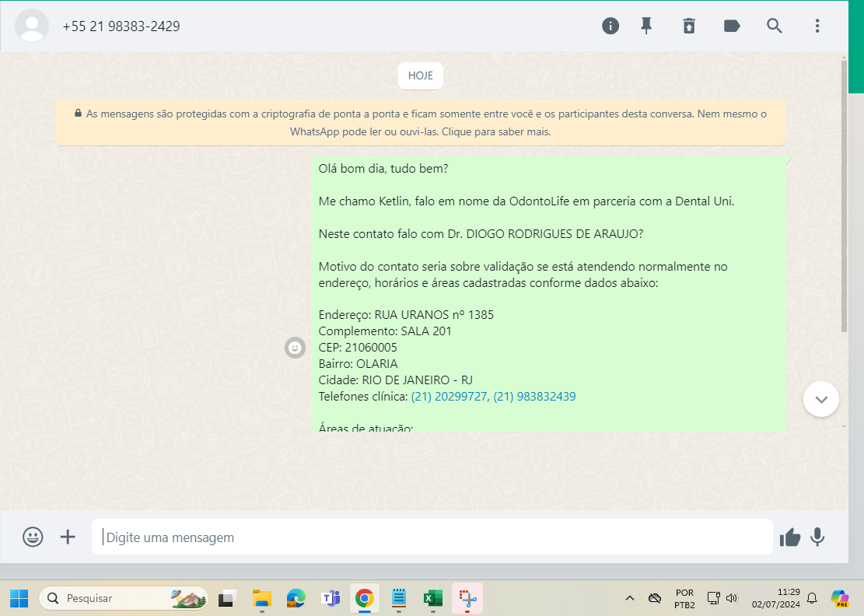Image resolution: width=864 pixels, height=616 pixels.
Task: Add a label with the tag icon
Action: coord(731,26)
